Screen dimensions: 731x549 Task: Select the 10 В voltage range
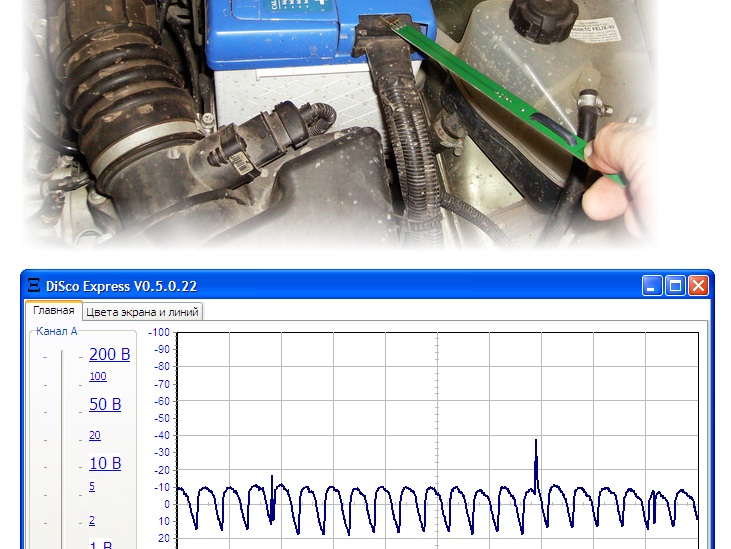[105, 463]
